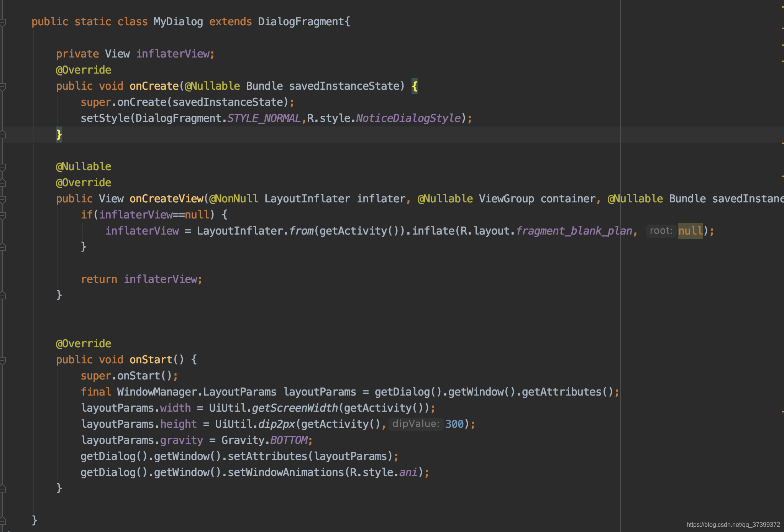Click the setAttributes method call
784x532 pixels.
click(267, 456)
